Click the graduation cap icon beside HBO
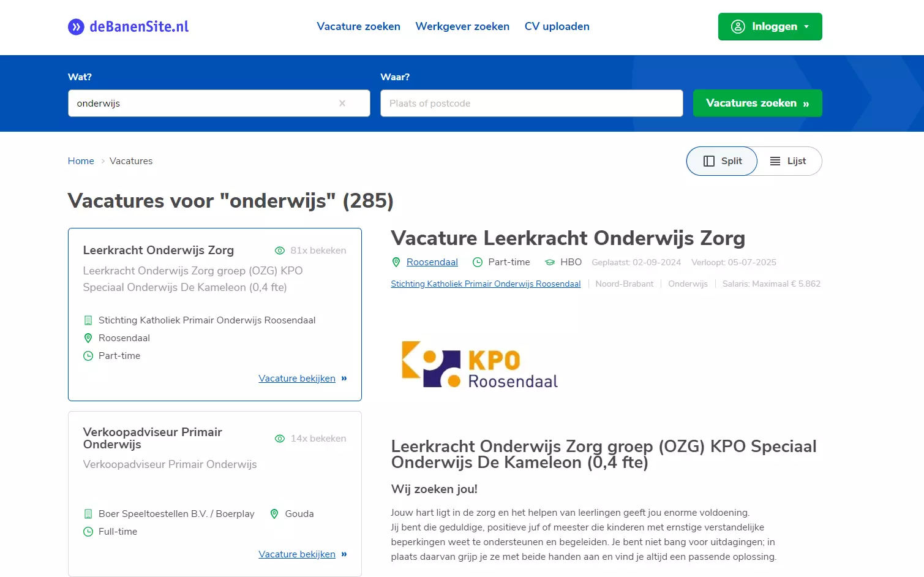The height and width of the screenshot is (577, 924). 550,262
